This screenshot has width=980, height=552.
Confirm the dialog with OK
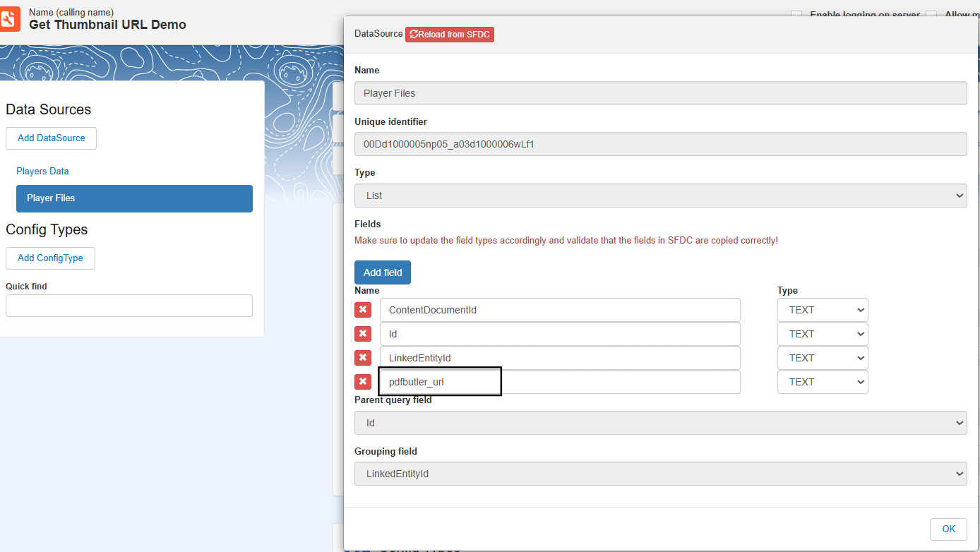(x=948, y=529)
